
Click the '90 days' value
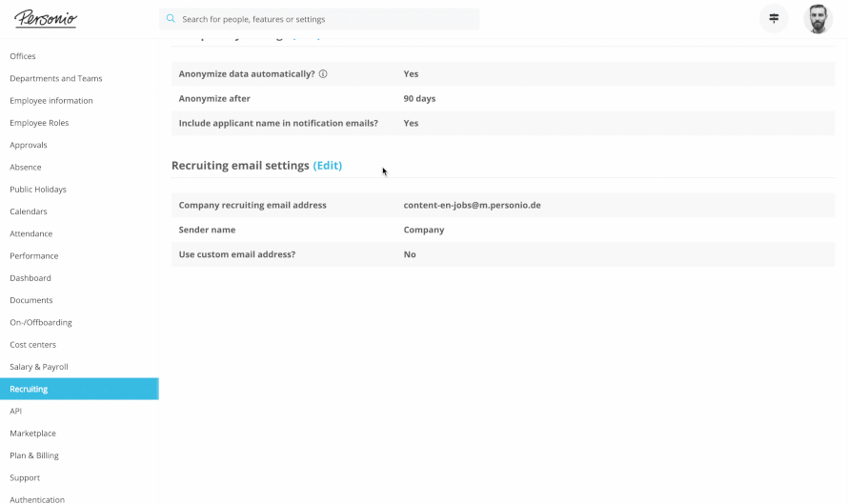point(419,98)
